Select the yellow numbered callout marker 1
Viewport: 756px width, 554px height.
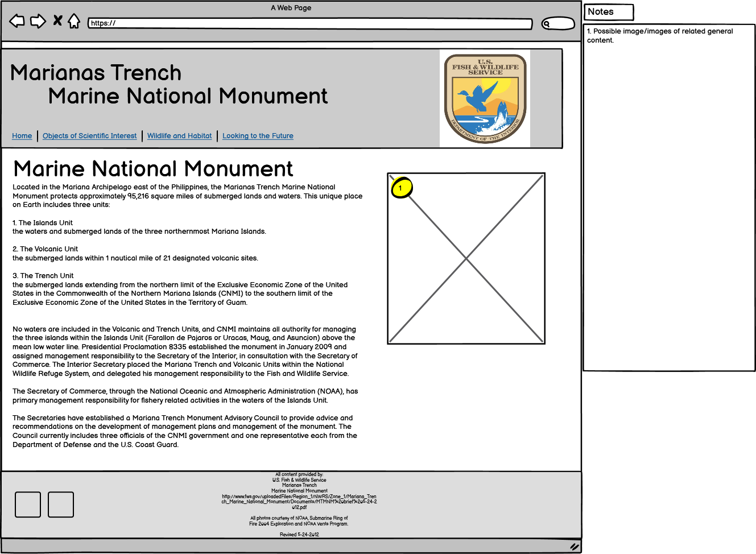coord(401,188)
